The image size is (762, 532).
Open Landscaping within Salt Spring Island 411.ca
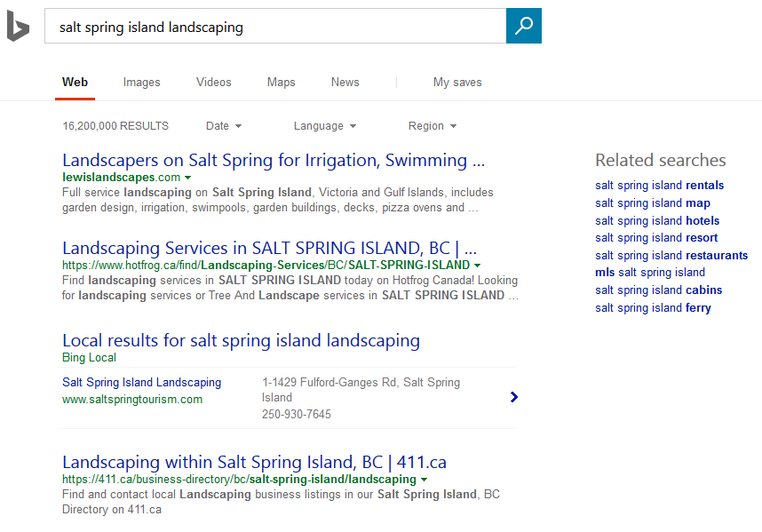254,462
